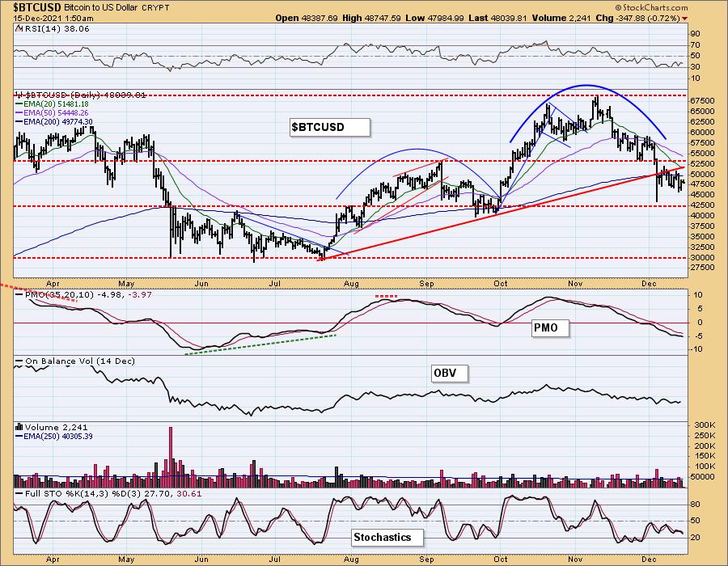Click the 'On Balance Vol (14 Dec)' legend

point(80,361)
